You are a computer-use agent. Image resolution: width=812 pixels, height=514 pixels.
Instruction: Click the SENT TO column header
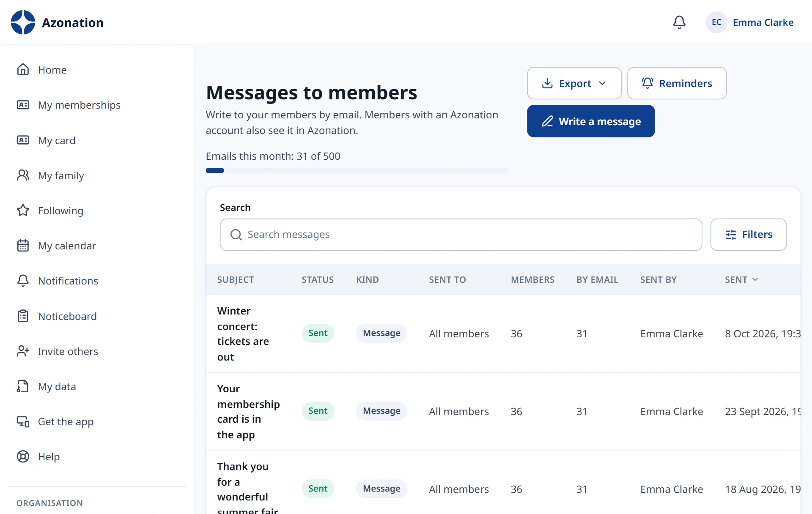447,280
